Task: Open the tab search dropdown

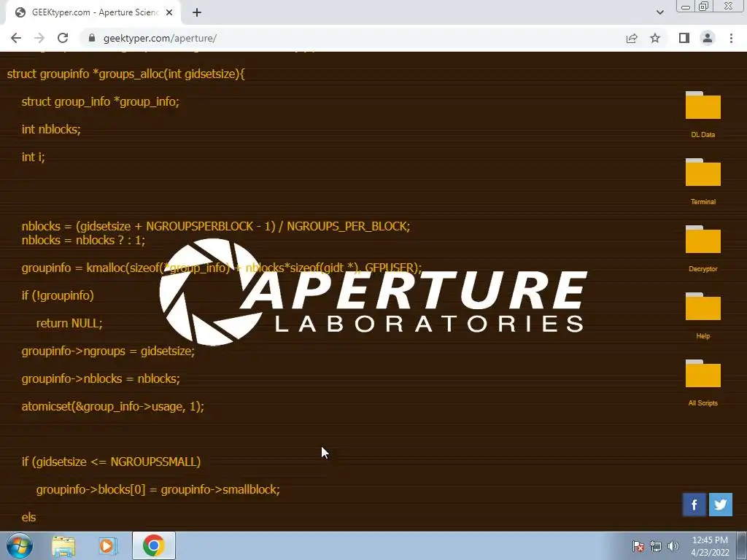Action: (659, 12)
